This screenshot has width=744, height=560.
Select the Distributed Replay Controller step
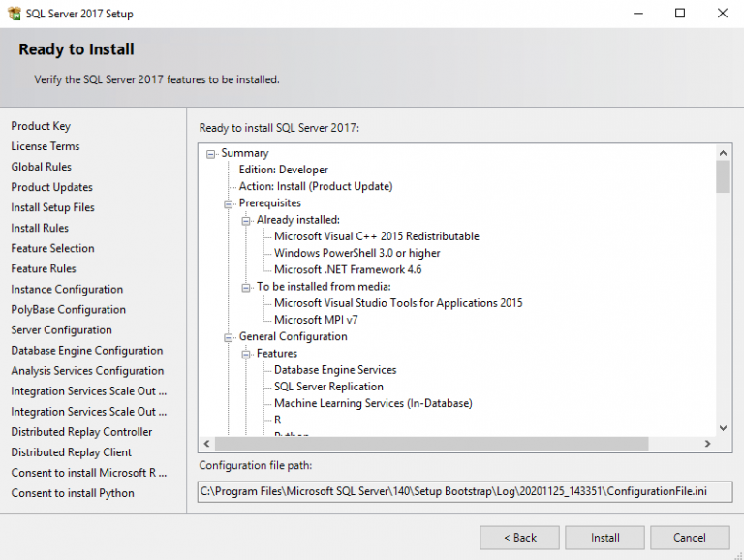point(81,432)
